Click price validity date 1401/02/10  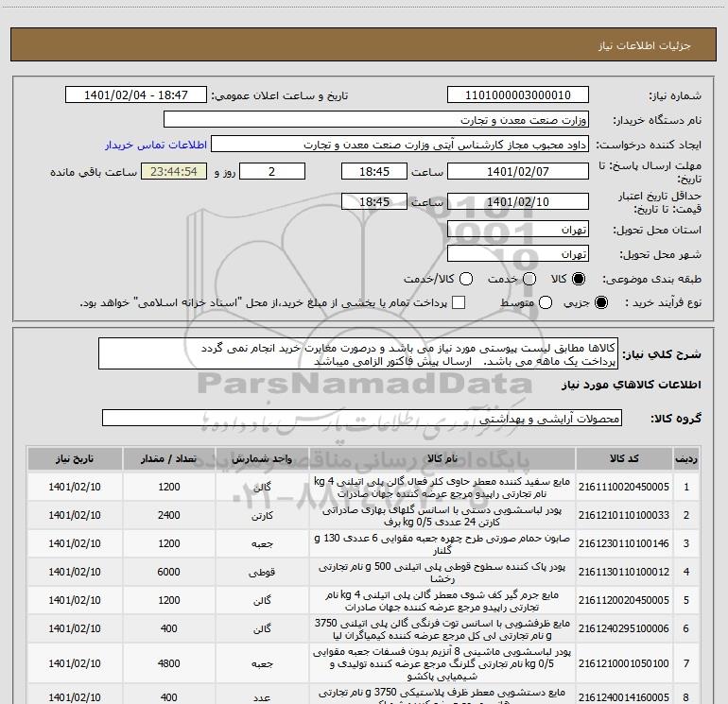tap(518, 202)
